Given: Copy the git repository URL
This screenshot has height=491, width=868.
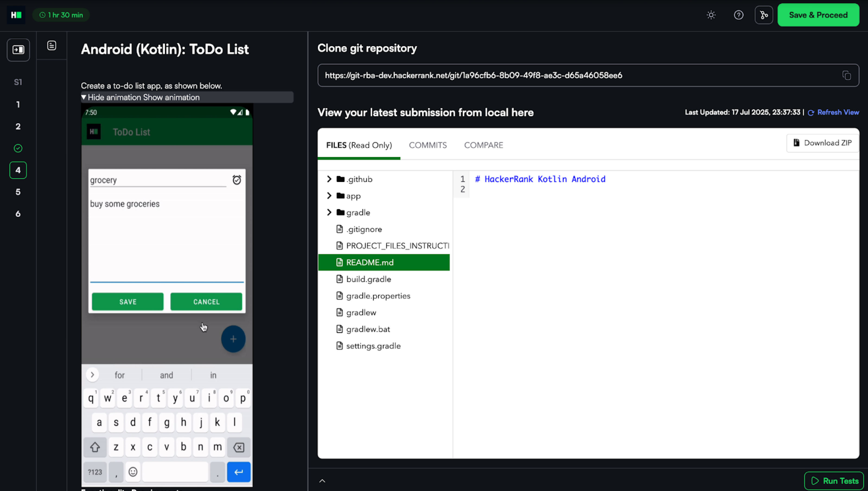Looking at the screenshot, I should (846, 75).
